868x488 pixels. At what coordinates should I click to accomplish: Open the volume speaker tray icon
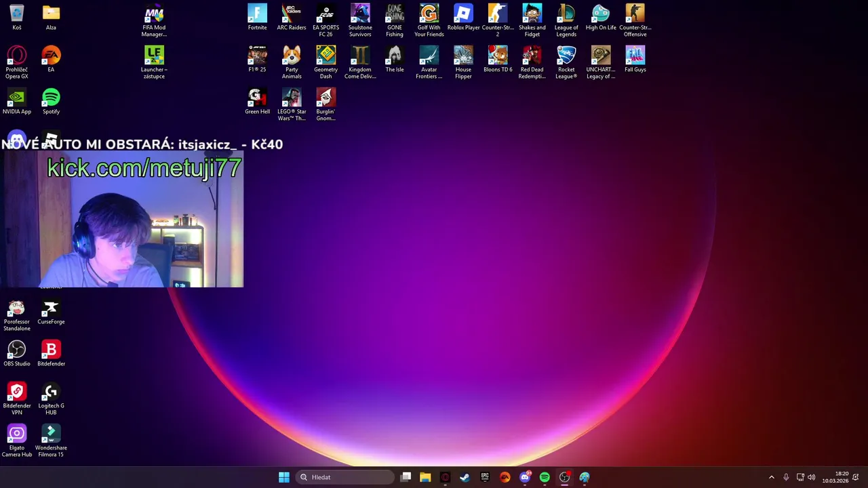(x=812, y=477)
